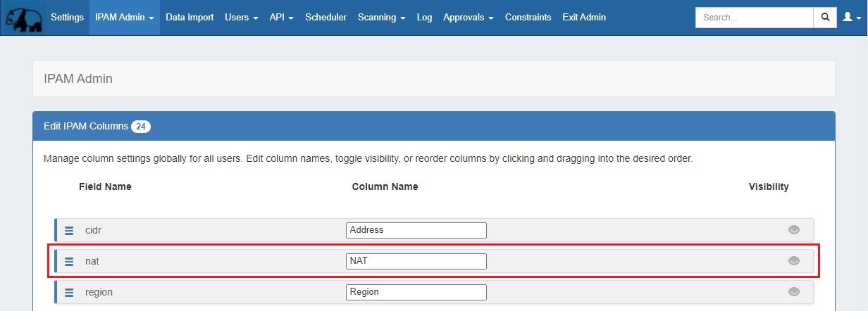Open the Data Import page
This screenshot has height=311, width=868.
(x=190, y=18)
